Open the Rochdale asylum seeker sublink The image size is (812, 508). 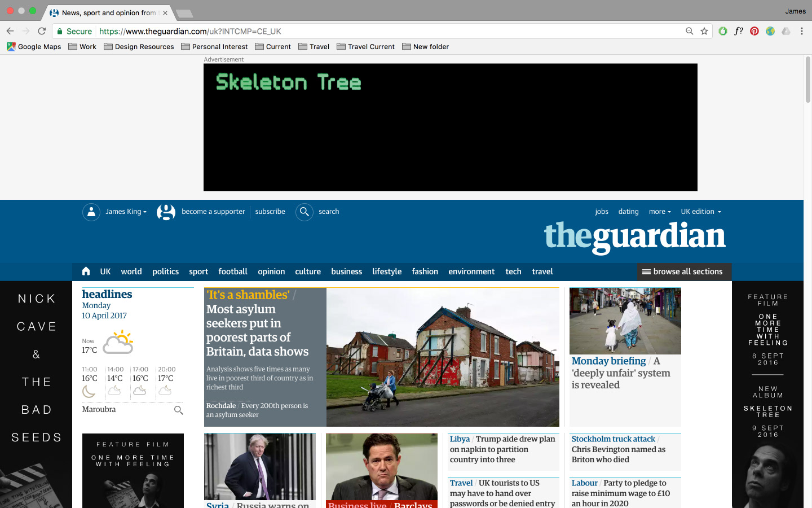pos(257,410)
